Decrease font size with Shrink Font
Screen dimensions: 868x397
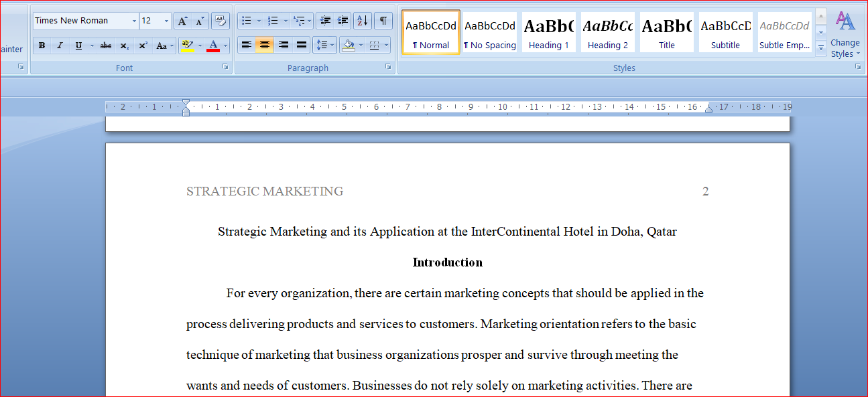pos(200,21)
